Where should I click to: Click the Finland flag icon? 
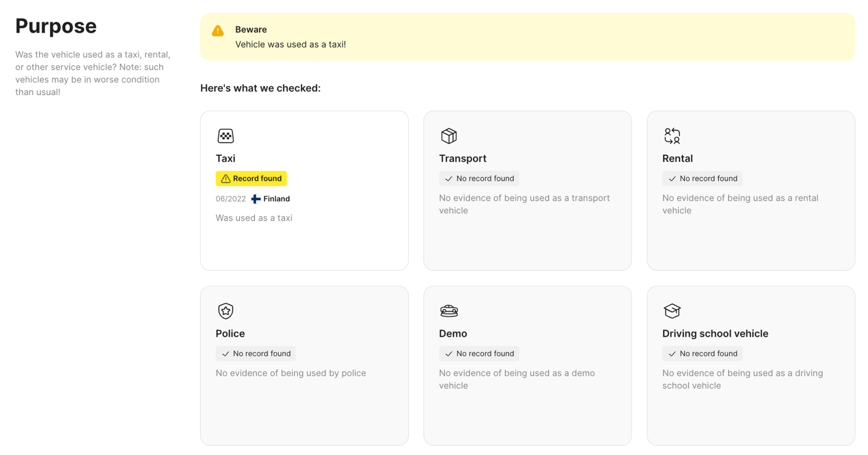(256, 199)
